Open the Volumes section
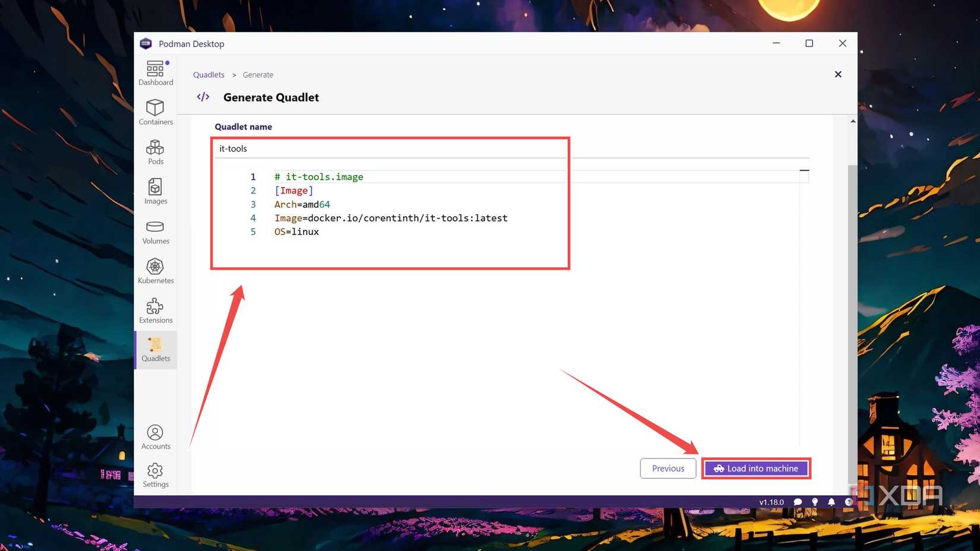 (155, 231)
